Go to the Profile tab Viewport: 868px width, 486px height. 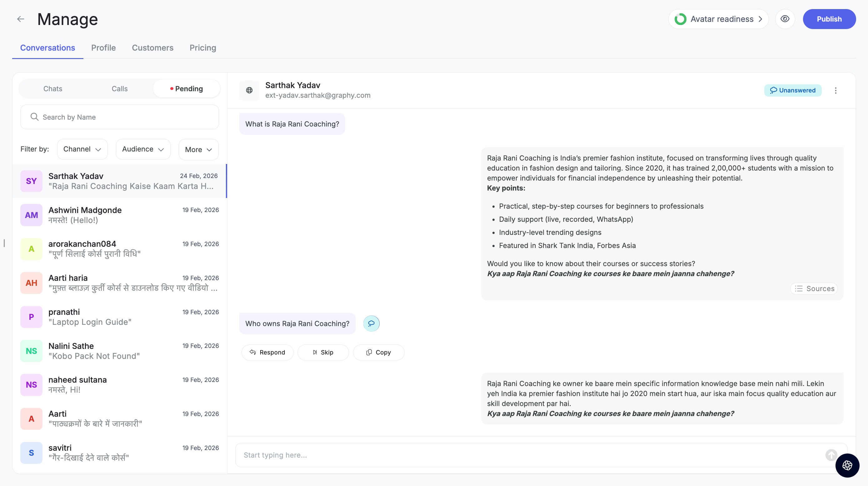click(x=103, y=48)
